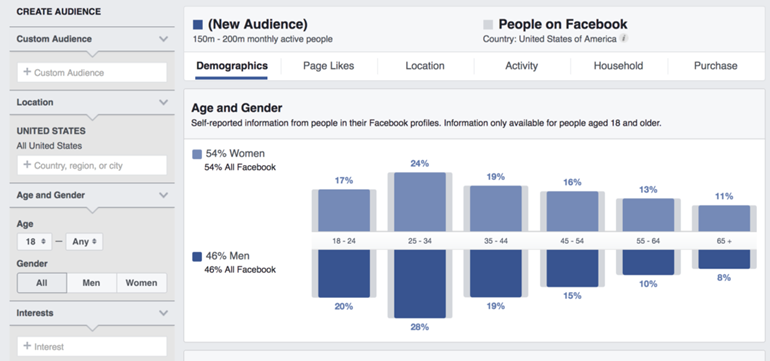Select the Men gender option

[x=91, y=283]
